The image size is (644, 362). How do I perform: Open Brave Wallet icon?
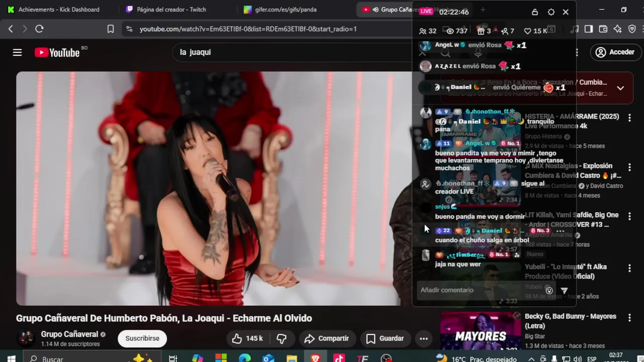tap(603, 29)
